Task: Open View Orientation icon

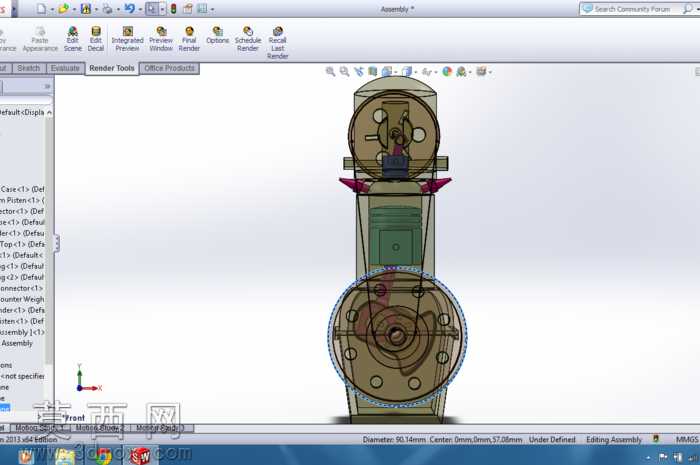Action: 387,71
